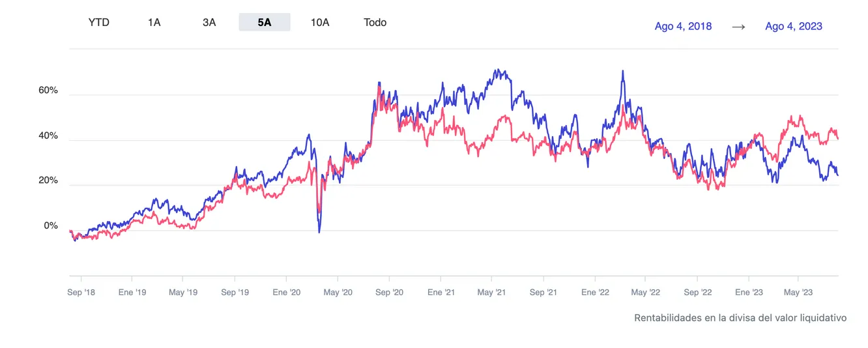Click the Sep '18 x-axis label
868x348 pixels.
81,293
